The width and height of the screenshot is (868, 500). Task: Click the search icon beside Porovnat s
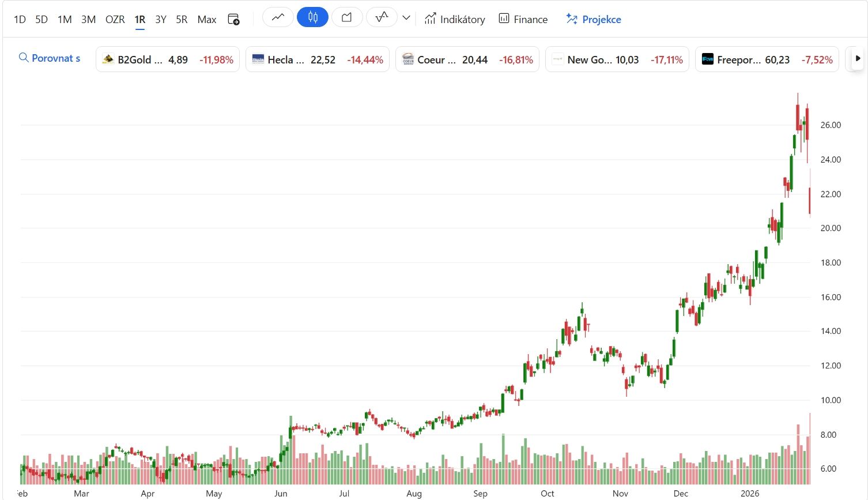click(24, 58)
